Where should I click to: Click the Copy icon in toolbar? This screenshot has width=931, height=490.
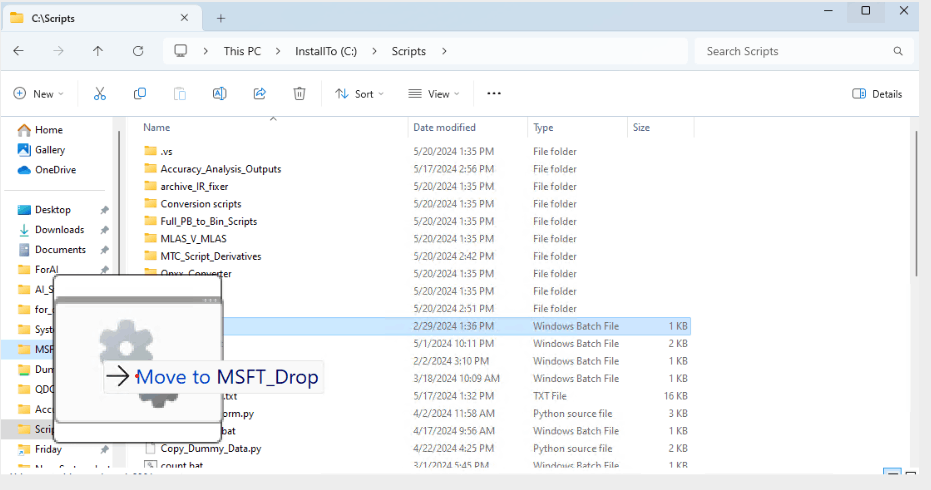point(140,94)
